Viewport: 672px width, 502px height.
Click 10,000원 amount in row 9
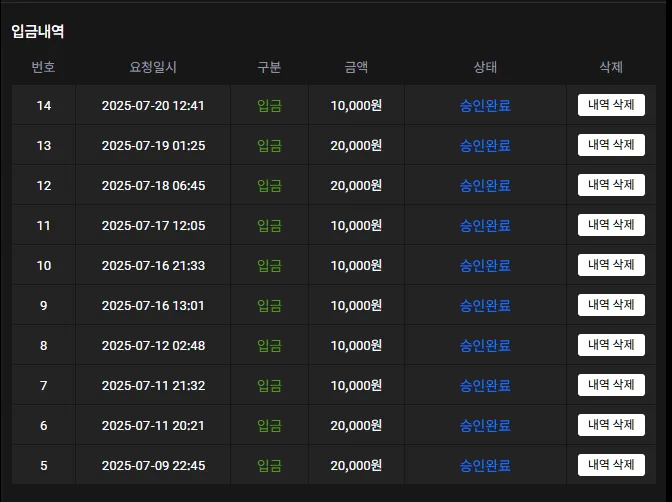(x=356, y=306)
